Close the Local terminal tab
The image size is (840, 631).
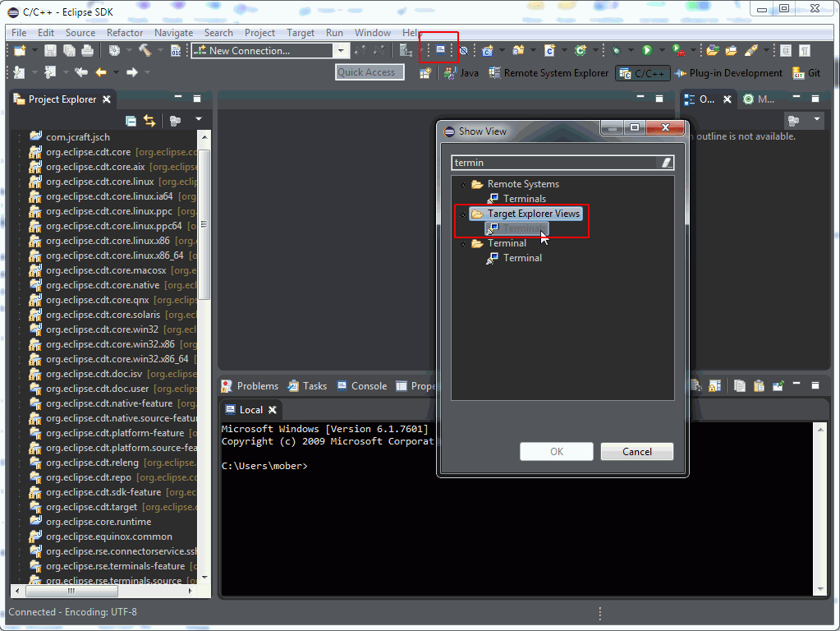pyautogui.click(x=272, y=410)
